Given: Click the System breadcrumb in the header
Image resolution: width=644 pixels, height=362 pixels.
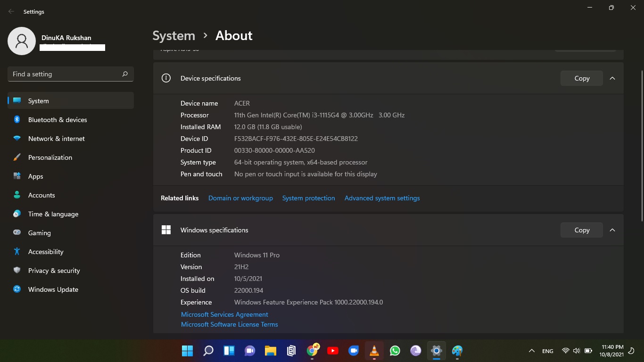Looking at the screenshot, I should tap(174, 36).
